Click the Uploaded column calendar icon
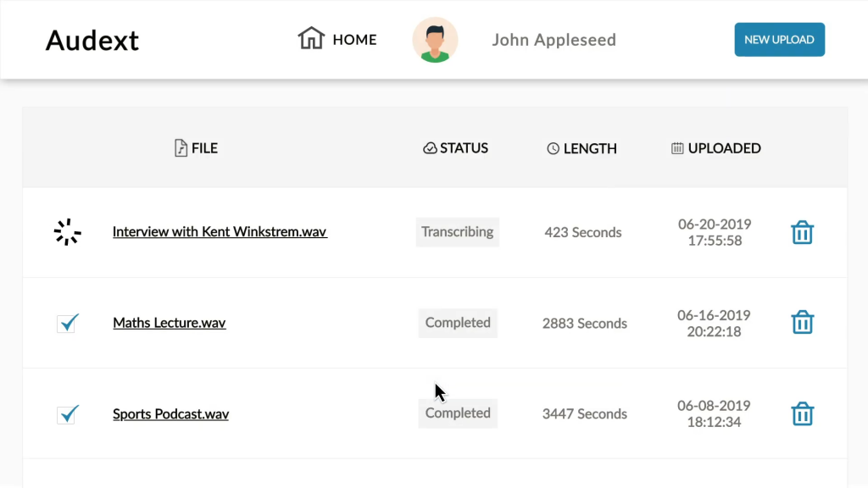The width and height of the screenshot is (868, 488). pyautogui.click(x=677, y=148)
